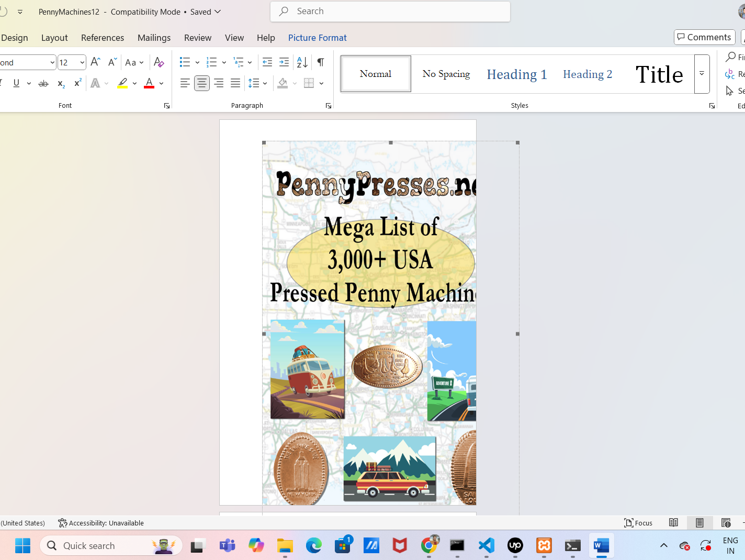Switch to Read Mode view

[674, 523]
